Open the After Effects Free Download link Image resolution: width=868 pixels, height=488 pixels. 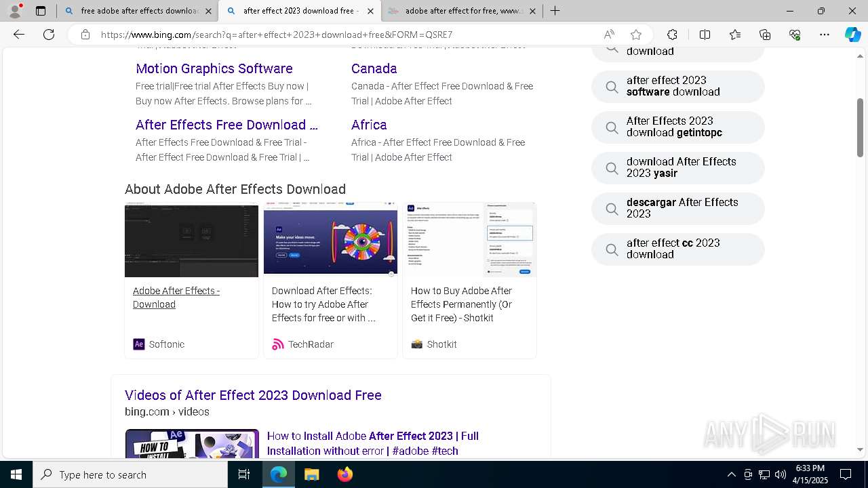(226, 125)
